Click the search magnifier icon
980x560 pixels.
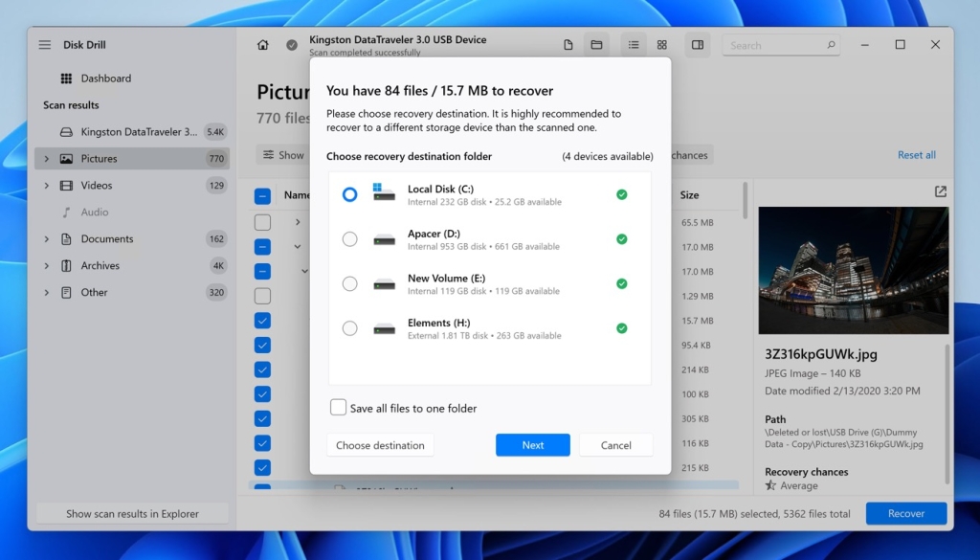[x=831, y=45]
